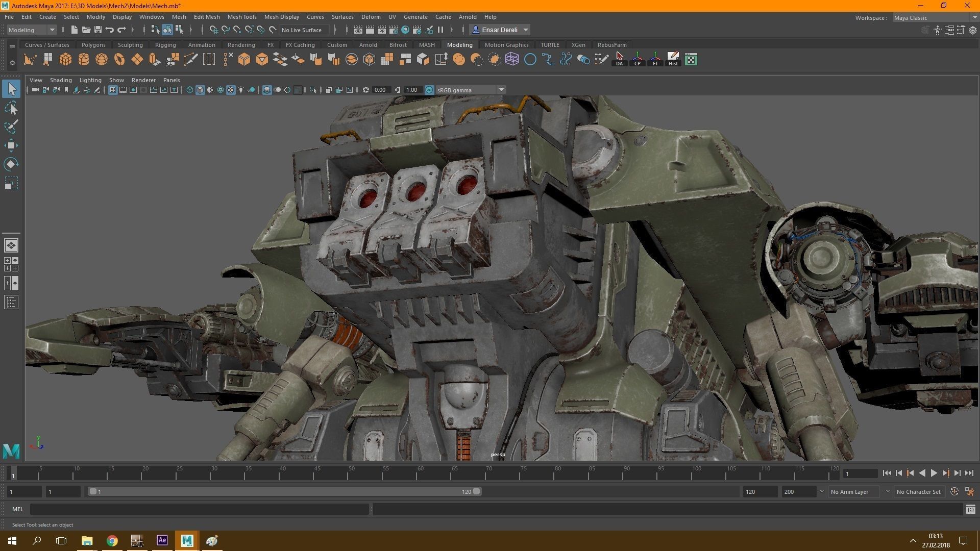Screen dimensions: 980x551
Task: Open the Arnold menu in menu bar
Action: click(x=467, y=17)
